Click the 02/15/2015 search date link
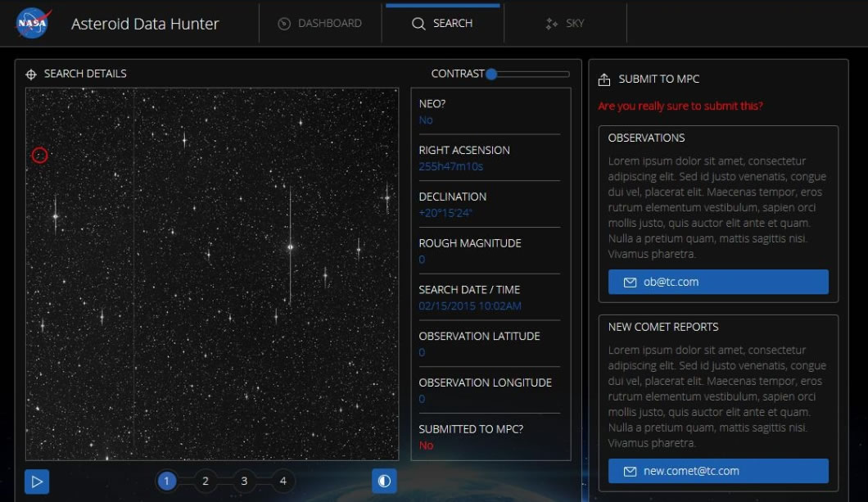 (x=469, y=305)
